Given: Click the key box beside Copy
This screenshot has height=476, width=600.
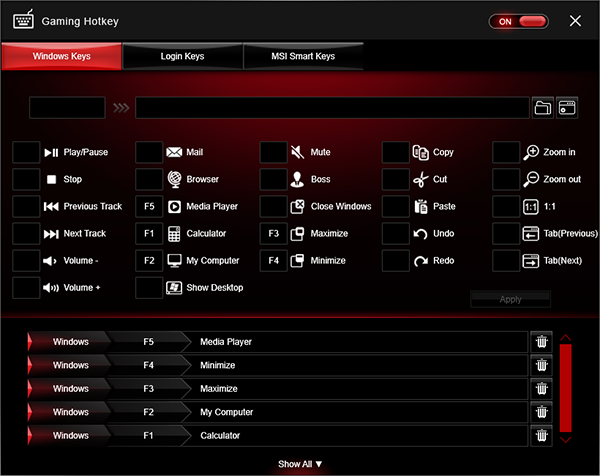Looking at the screenshot, I should pos(396,152).
